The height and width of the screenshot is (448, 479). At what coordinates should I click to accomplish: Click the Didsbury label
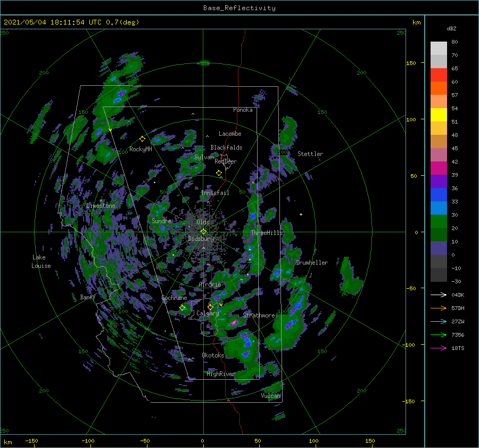[201, 238]
